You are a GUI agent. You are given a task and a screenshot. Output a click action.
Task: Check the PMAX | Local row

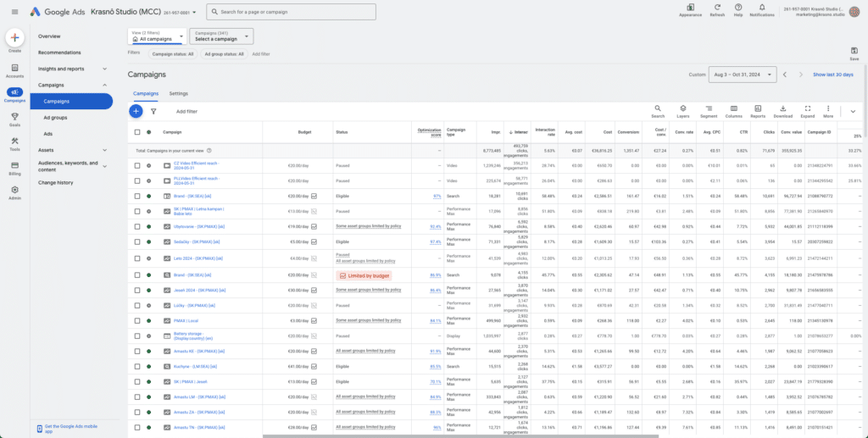point(137,321)
